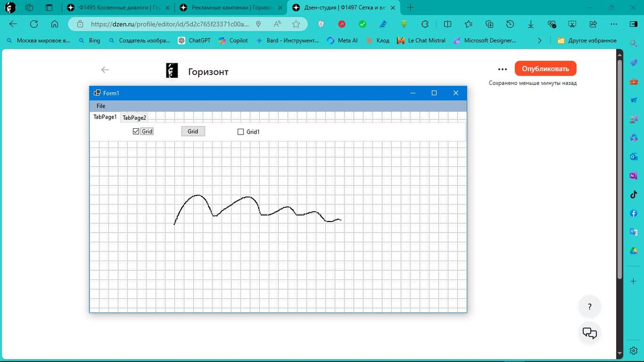644x362 pixels.
Task: Open the Dzen help question mark button
Action: click(590, 307)
